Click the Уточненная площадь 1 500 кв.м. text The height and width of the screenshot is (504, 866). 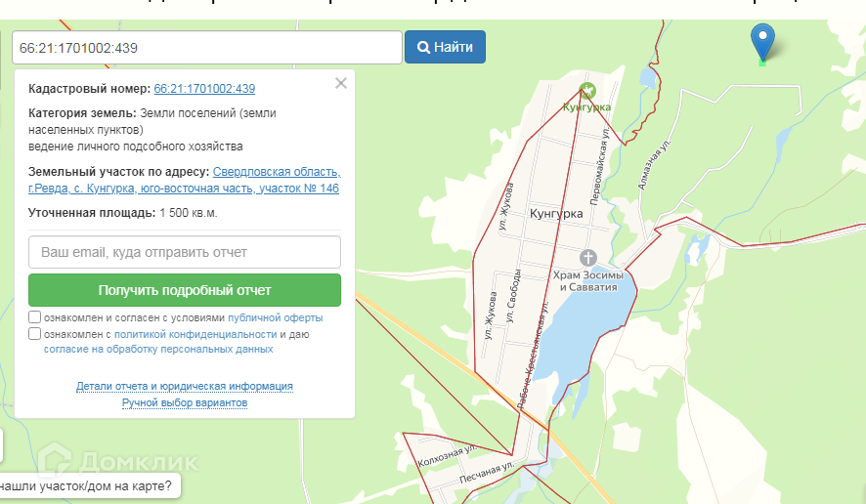(x=122, y=213)
